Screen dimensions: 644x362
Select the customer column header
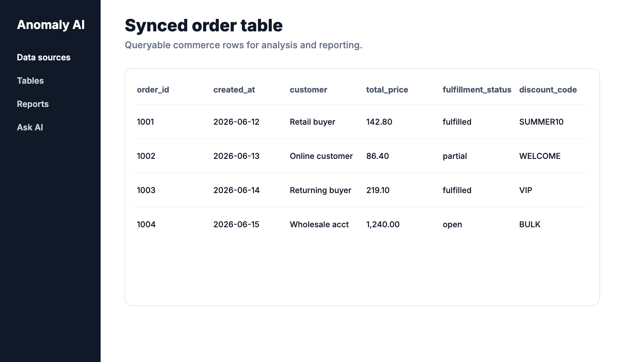coord(308,90)
